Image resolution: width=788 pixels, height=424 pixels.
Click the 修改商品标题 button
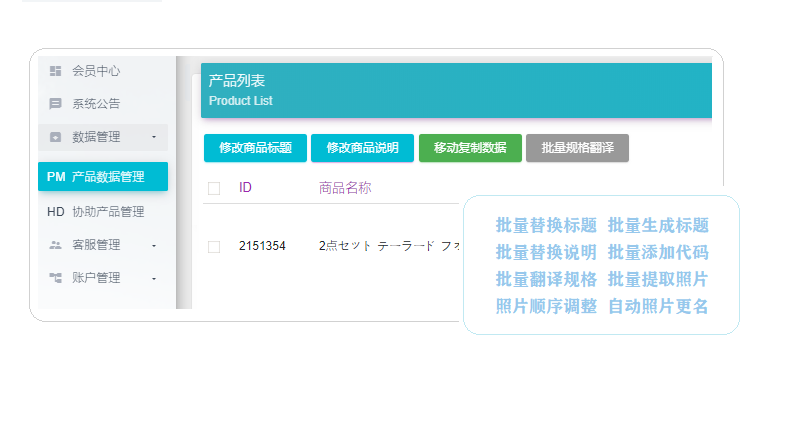255,148
